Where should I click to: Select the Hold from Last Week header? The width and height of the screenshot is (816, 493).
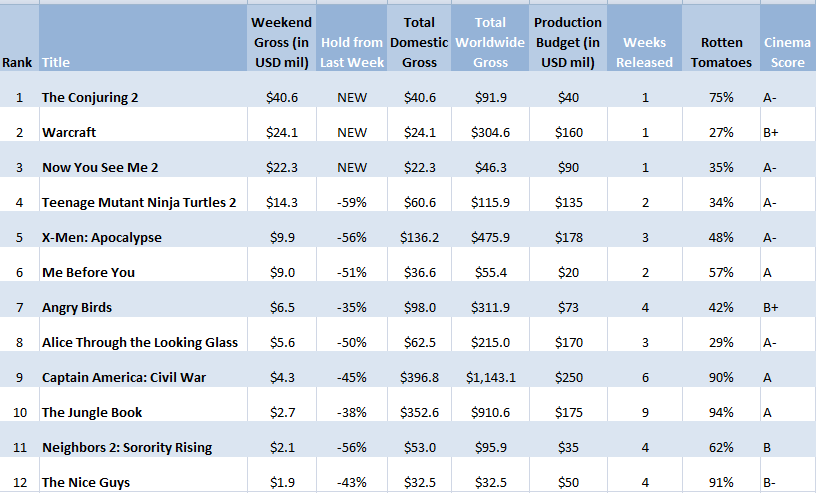[x=352, y=52]
